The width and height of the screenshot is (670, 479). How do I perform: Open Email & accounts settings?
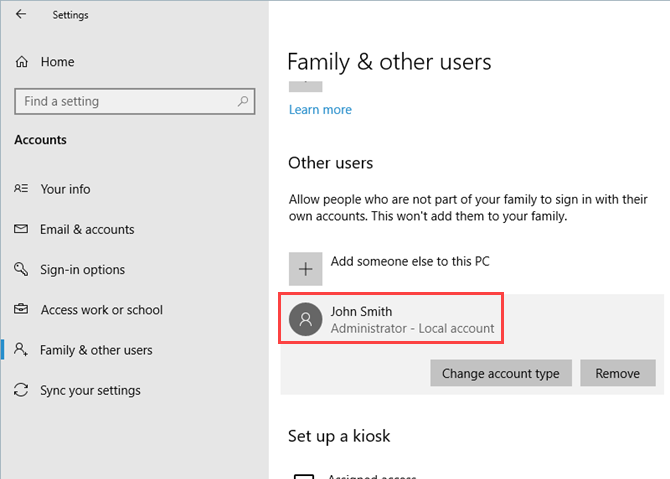87,229
